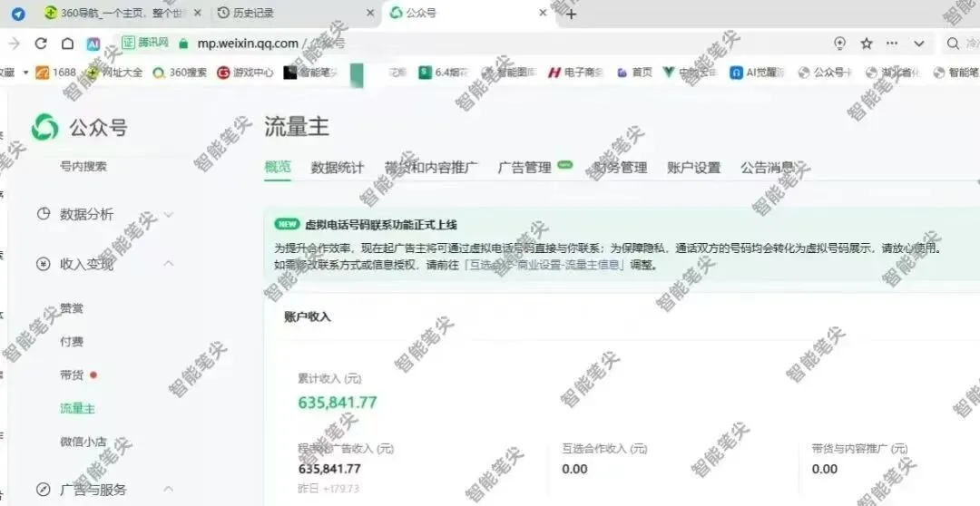Open the AI觉醒 bookmark
Viewport: 980px width, 506px height.
(757, 73)
